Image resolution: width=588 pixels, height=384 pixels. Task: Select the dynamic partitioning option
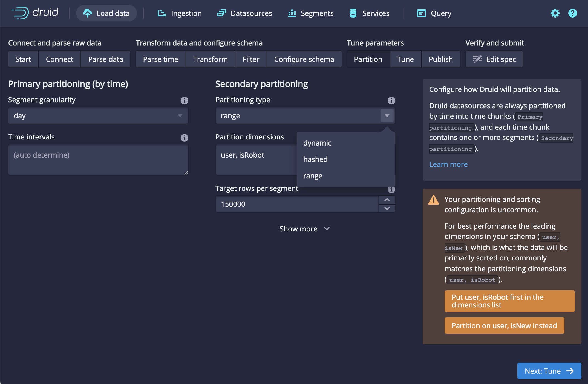point(317,143)
